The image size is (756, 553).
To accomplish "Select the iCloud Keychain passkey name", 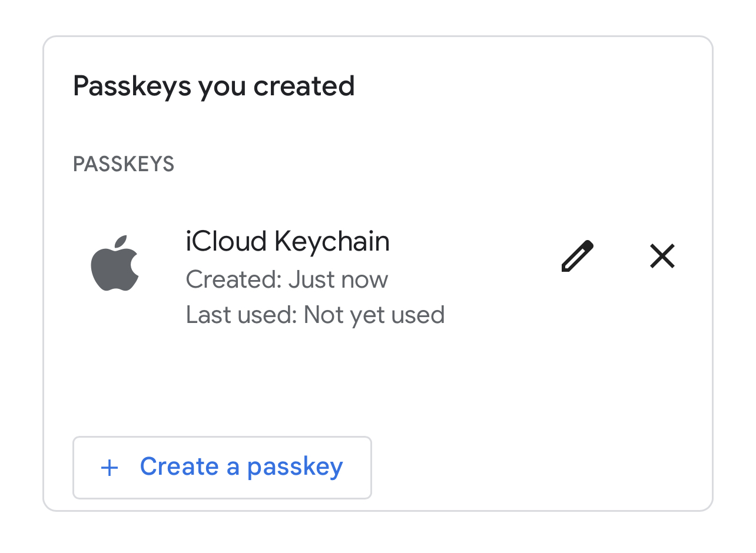I will [287, 242].
